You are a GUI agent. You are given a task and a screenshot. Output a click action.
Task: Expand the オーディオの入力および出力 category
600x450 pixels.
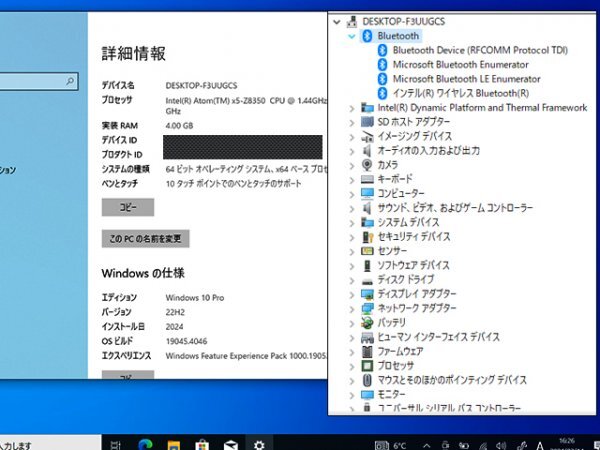click(x=352, y=151)
